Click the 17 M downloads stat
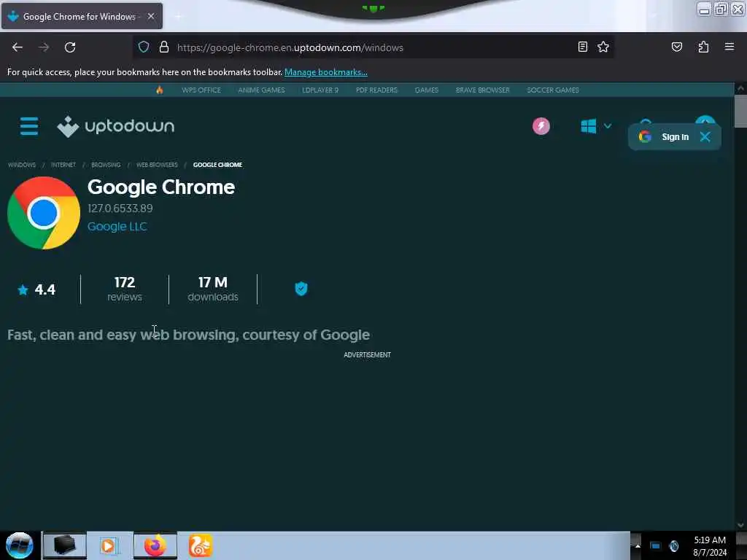This screenshot has width=747, height=560. (x=213, y=289)
